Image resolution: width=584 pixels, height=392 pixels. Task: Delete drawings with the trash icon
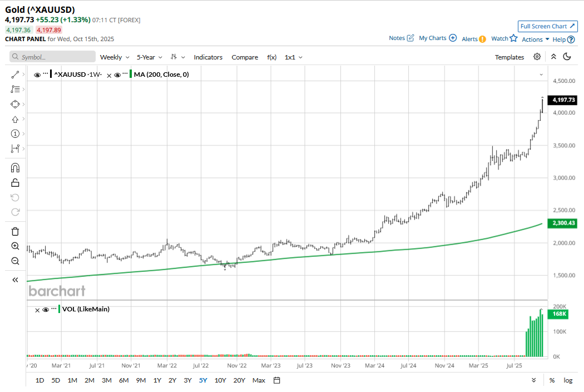15,231
